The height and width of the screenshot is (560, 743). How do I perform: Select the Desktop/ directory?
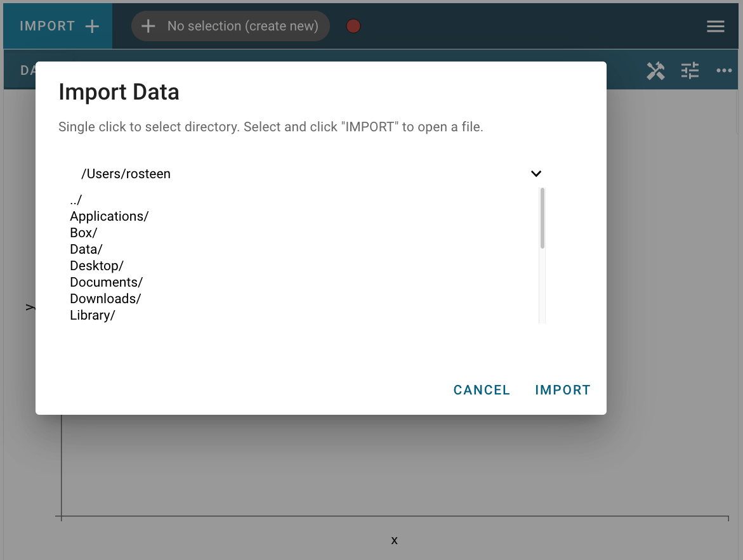click(x=96, y=266)
